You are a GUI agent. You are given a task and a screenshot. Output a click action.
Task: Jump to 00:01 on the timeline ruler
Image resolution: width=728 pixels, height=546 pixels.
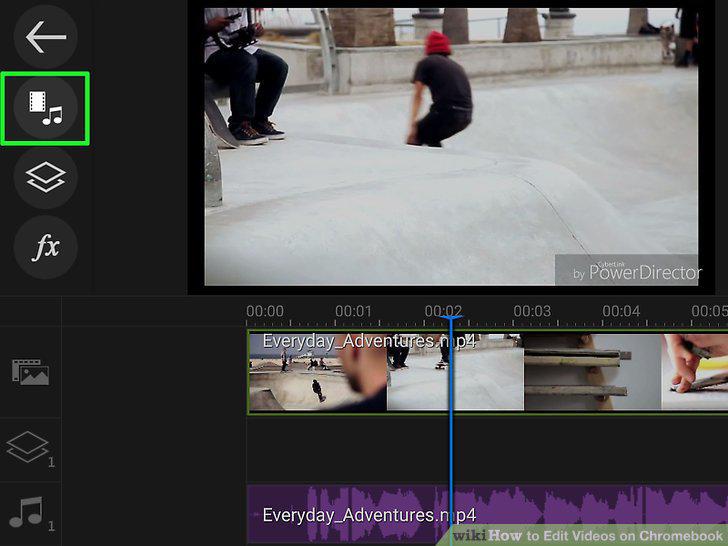coord(353,311)
